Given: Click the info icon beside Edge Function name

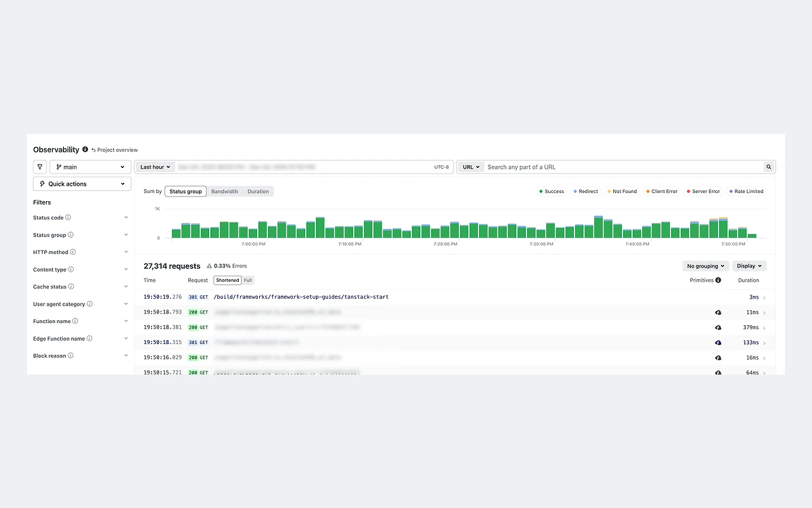Looking at the screenshot, I should pos(90,339).
